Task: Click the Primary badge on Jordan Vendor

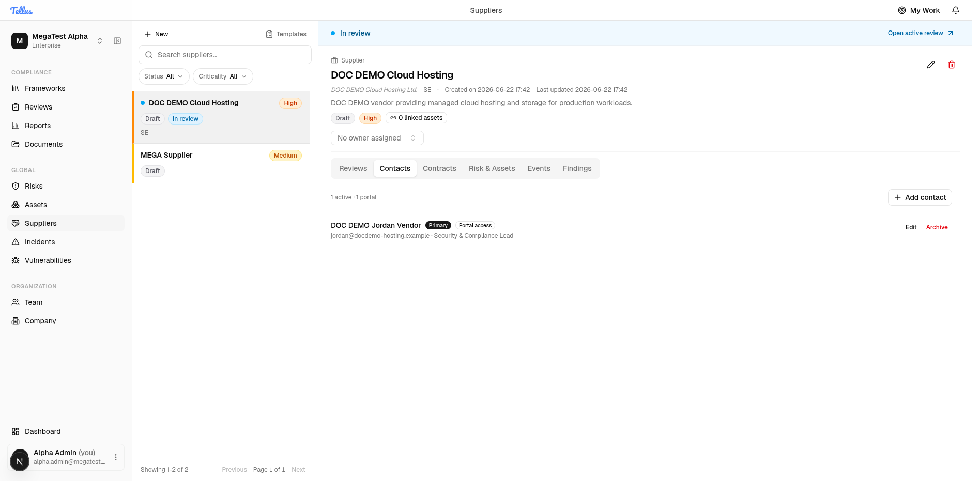Action: [438, 225]
